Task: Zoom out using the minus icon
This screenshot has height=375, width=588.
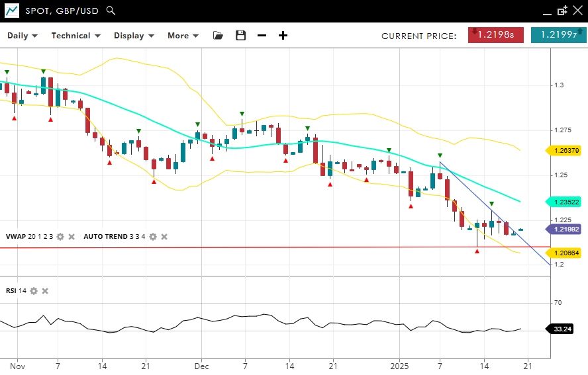Action: pyautogui.click(x=262, y=36)
